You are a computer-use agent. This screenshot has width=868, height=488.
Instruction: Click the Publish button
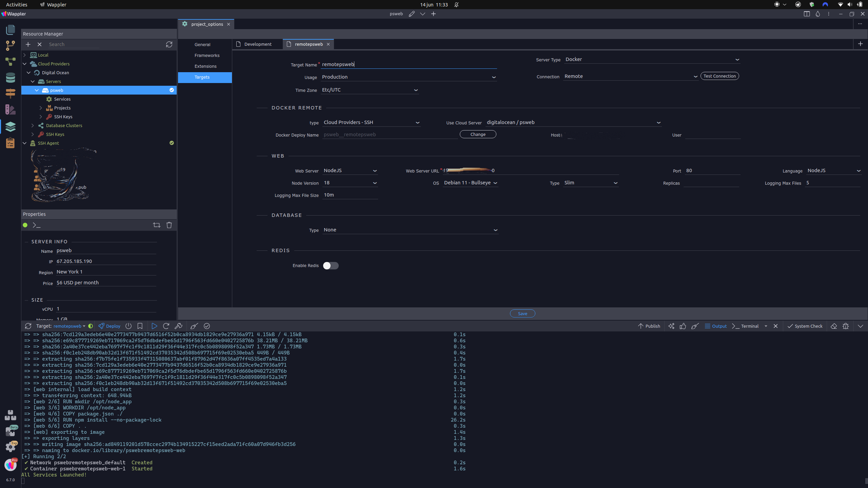(x=649, y=326)
